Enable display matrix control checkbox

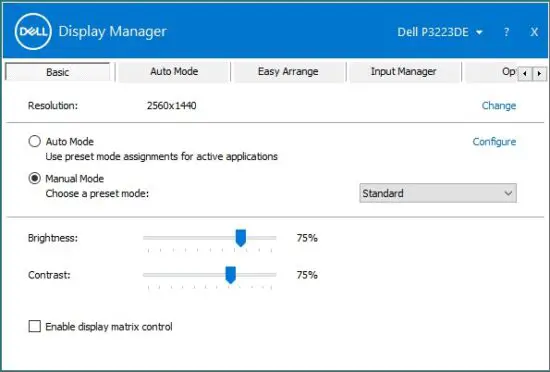[x=34, y=326]
